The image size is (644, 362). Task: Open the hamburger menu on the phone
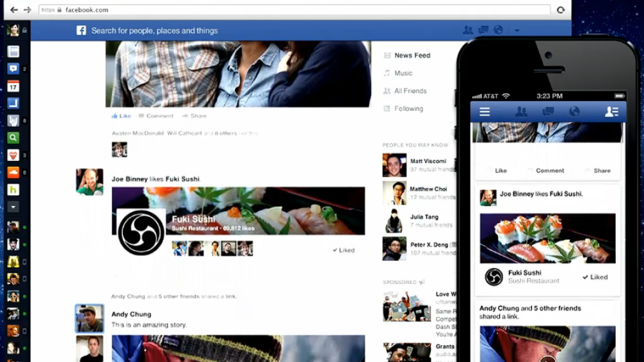pos(485,112)
